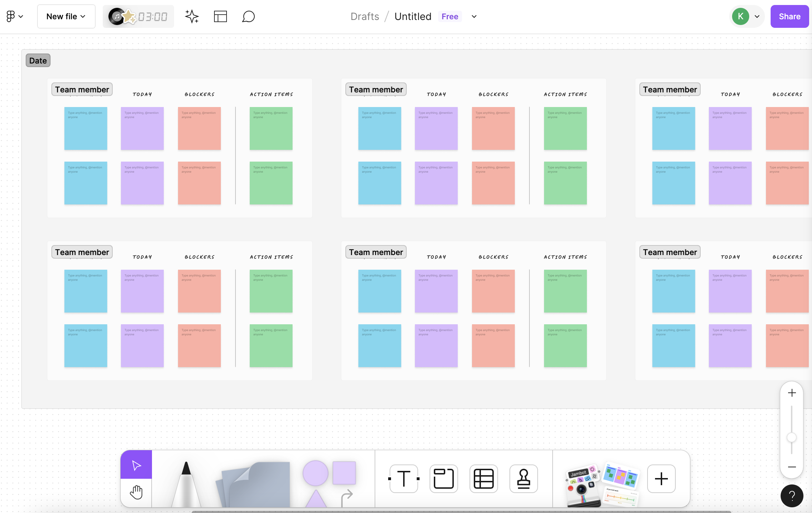Click the Share button
Viewport: 812px width, 513px height.
coord(790,16)
